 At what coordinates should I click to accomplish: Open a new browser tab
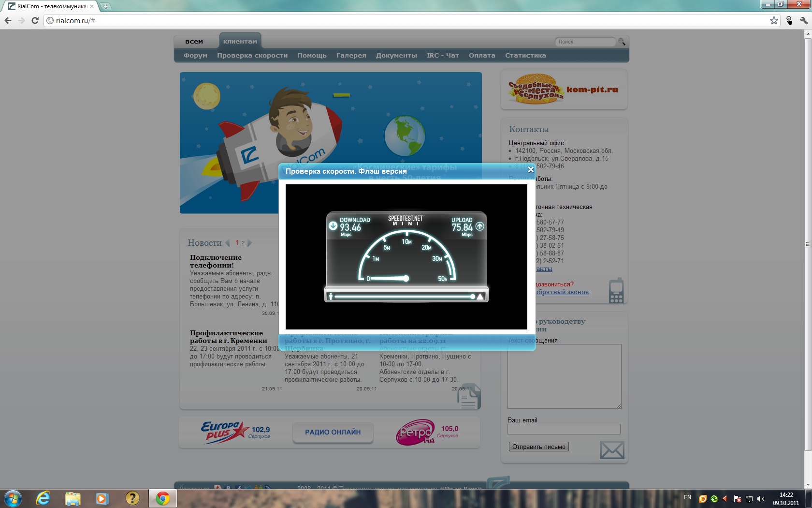coord(106,6)
